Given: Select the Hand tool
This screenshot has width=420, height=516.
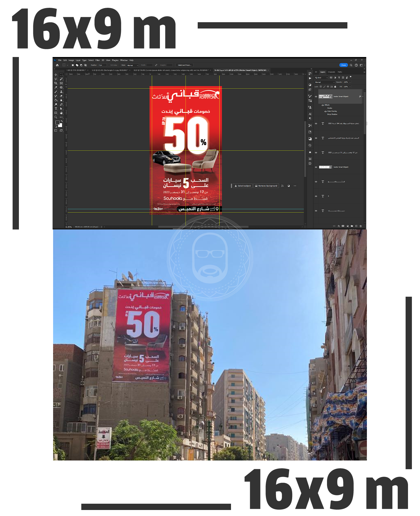Looking at the screenshot, I should coord(61,113).
